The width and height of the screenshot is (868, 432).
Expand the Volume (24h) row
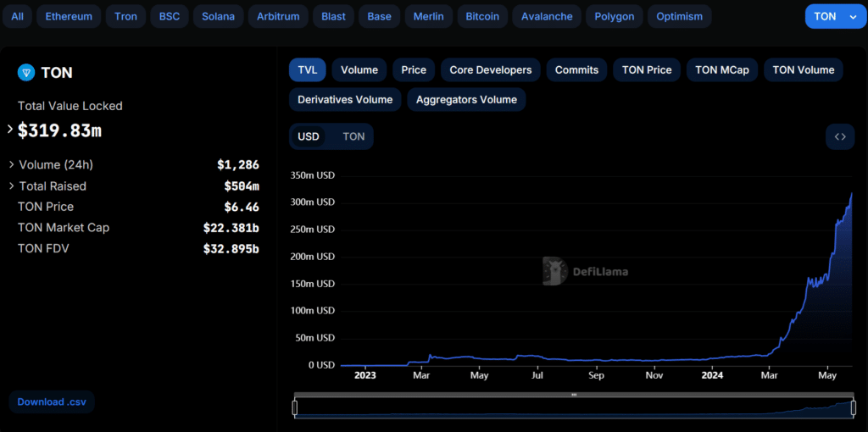[x=11, y=165]
